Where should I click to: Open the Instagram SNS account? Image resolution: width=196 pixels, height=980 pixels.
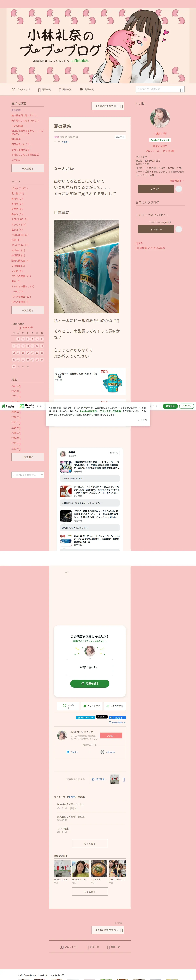(108, 752)
